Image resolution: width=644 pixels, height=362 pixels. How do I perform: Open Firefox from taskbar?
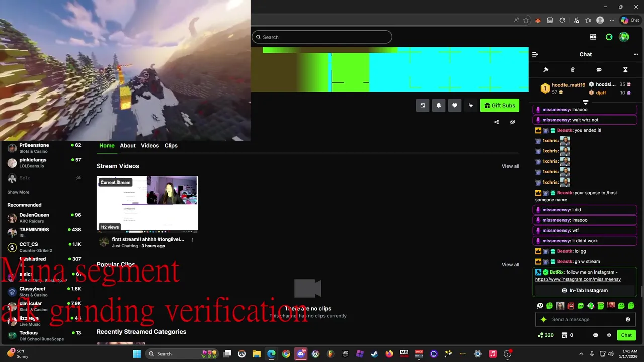(x=389, y=354)
